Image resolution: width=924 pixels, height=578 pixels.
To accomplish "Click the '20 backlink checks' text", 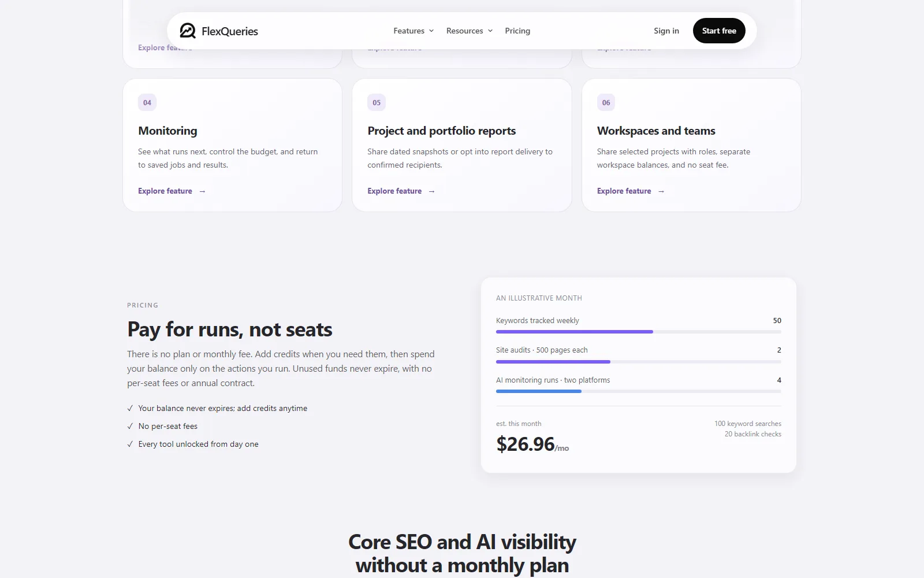I will (x=753, y=434).
